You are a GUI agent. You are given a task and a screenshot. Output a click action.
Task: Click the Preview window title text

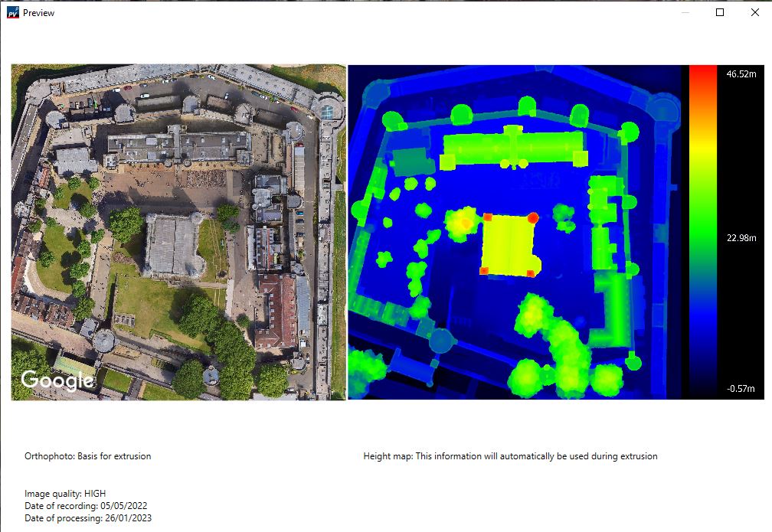pyautogui.click(x=39, y=12)
